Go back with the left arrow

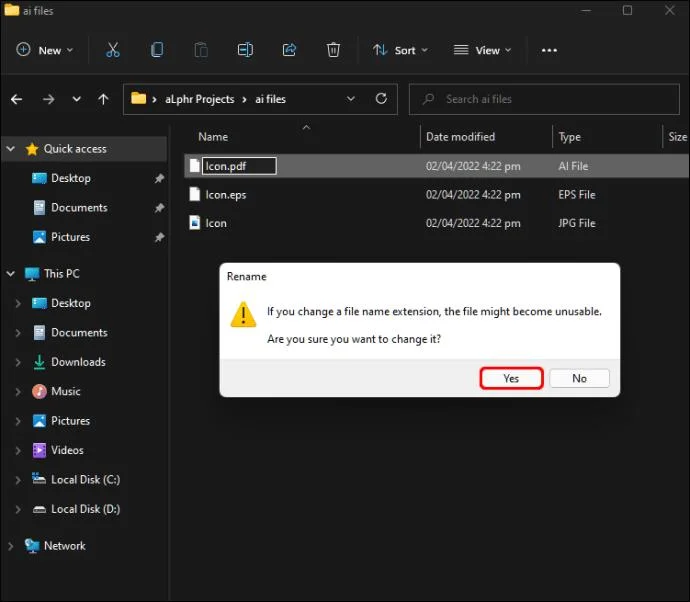[16, 99]
